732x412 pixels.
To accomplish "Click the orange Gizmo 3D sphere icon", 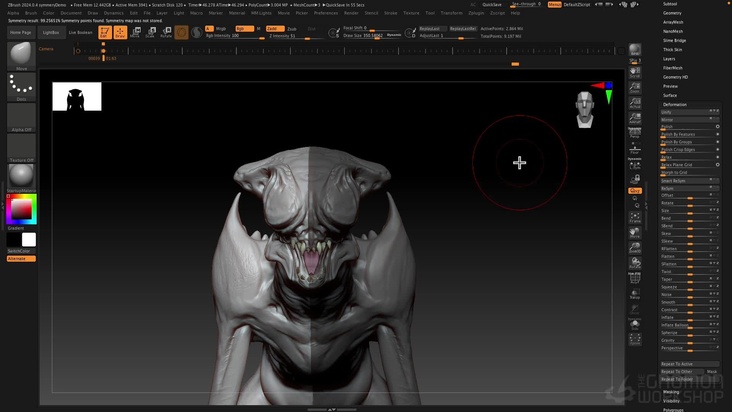I will 181,32.
